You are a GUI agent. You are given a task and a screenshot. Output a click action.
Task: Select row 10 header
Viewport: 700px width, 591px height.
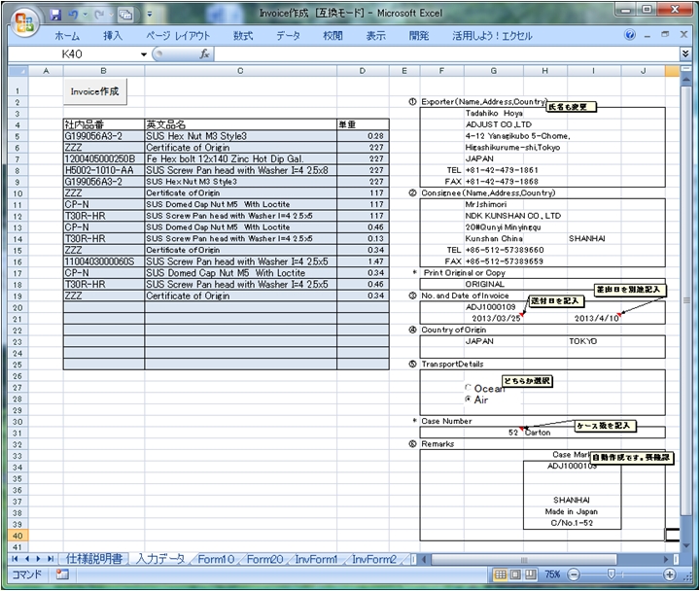point(17,193)
